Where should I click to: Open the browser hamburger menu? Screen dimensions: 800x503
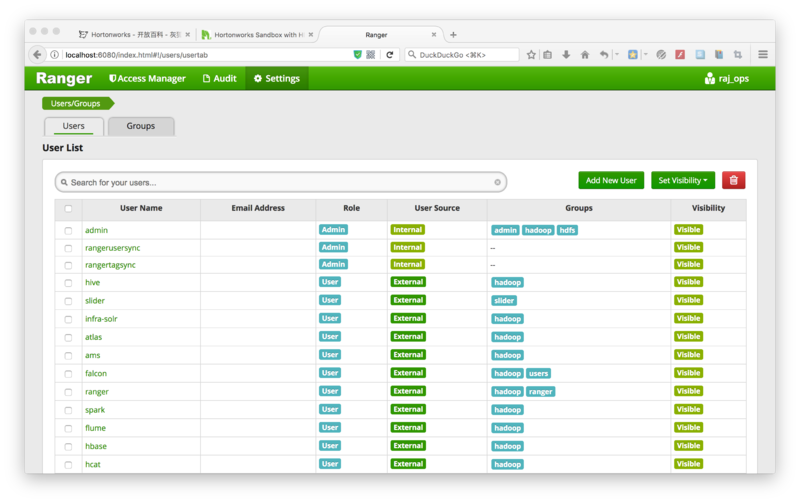pyautogui.click(x=763, y=54)
